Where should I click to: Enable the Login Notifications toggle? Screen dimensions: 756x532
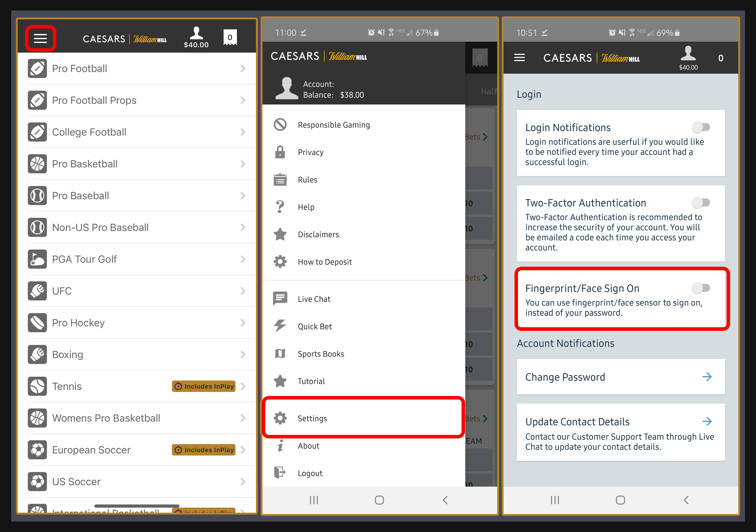[701, 127]
